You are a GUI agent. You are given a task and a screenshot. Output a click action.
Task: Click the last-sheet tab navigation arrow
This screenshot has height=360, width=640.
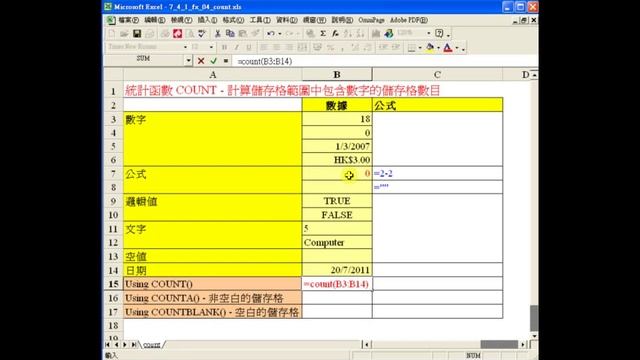(133, 345)
